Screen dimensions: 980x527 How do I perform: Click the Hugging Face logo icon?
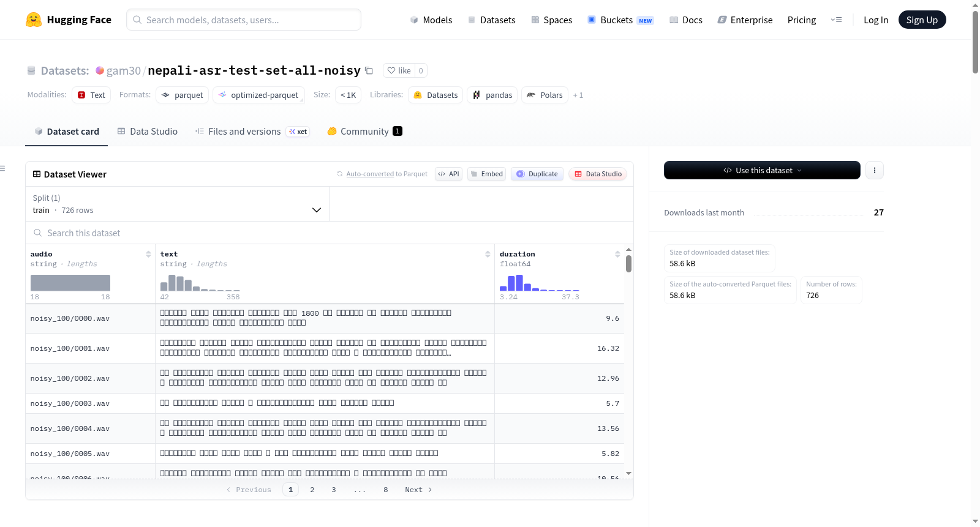34,20
